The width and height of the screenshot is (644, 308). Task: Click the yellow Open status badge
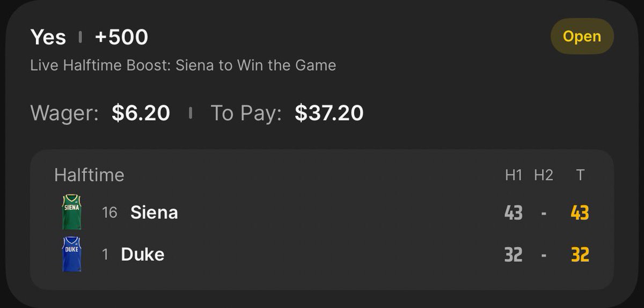tap(582, 36)
